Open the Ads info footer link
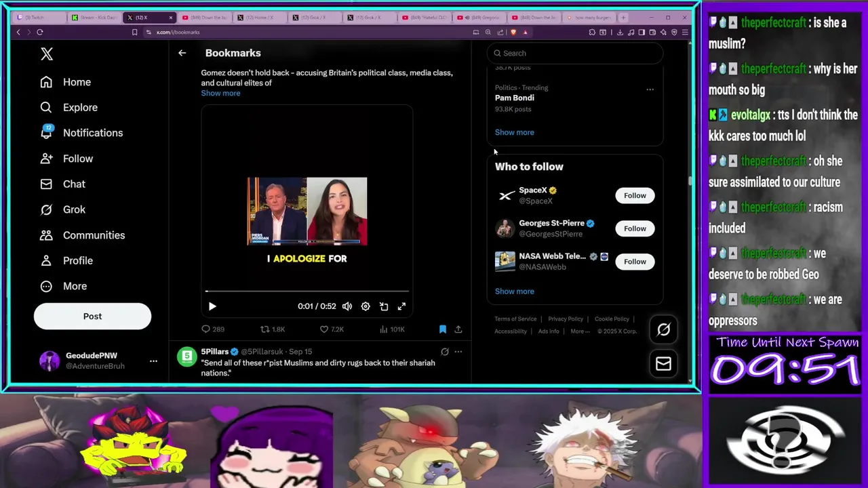This screenshot has height=488, width=868. [549, 331]
